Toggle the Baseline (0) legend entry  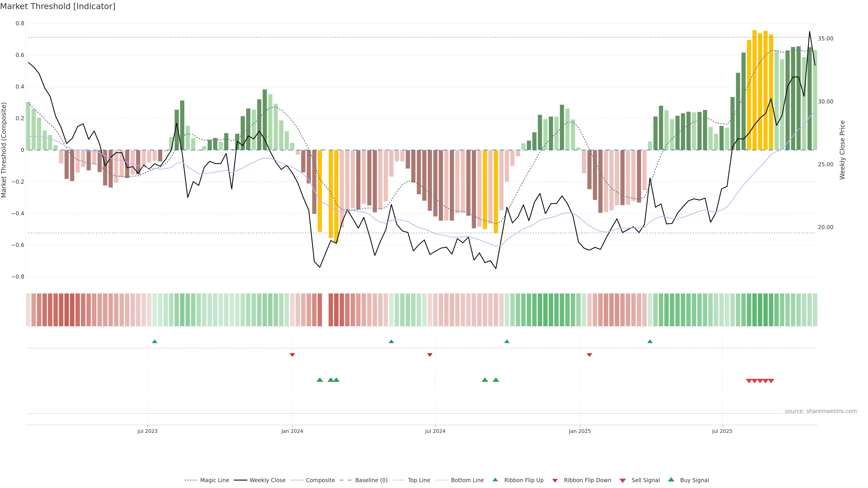[x=371, y=480]
